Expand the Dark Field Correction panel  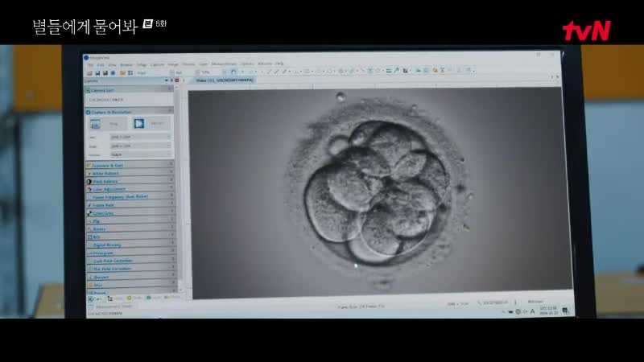(x=130, y=261)
